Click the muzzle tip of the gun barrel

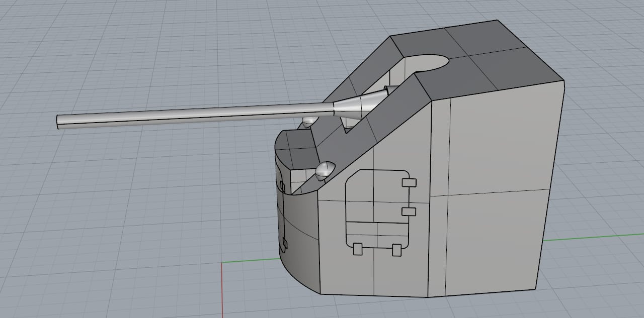[x=59, y=122]
